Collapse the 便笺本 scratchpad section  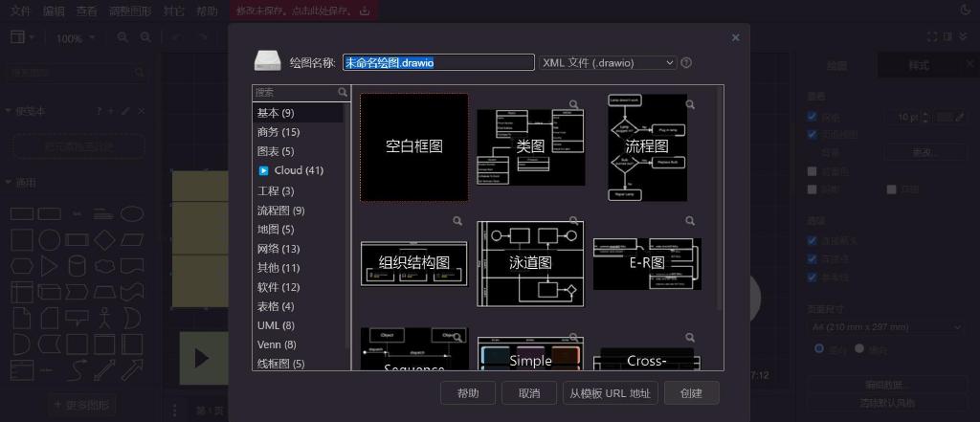tap(8, 111)
